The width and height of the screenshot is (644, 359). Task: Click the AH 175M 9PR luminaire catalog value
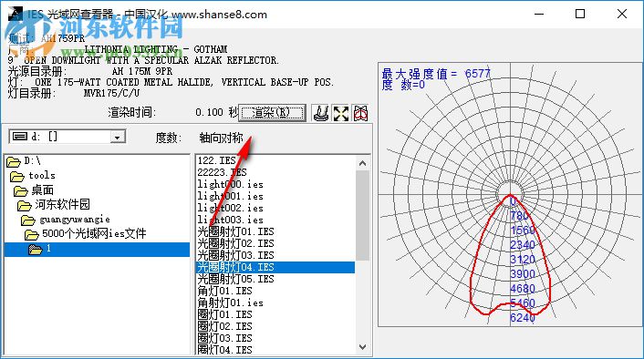coord(142,71)
